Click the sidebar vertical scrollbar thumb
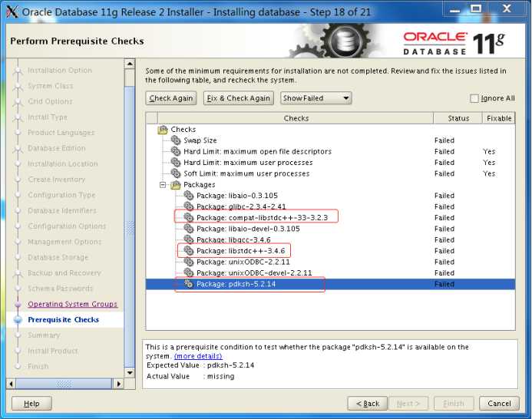 [x=130, y=227]
